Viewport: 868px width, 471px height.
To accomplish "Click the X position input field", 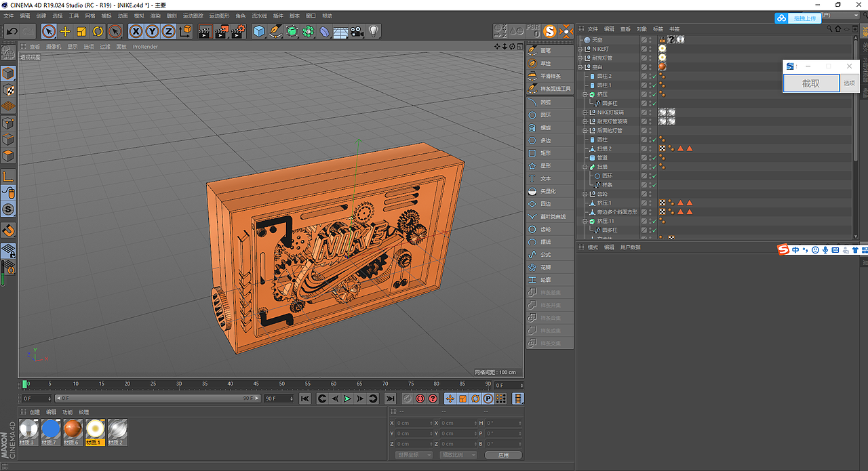I will pyautogui.click(x=413, y=423).
